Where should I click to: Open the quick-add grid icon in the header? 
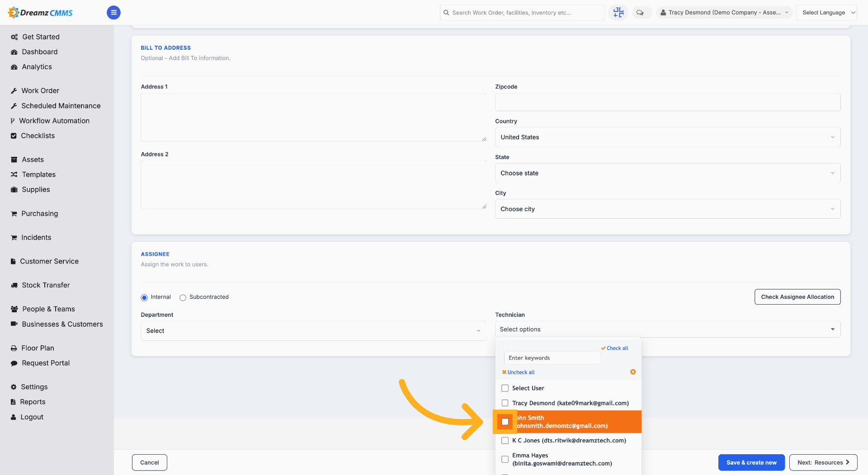tap(618, 13)
